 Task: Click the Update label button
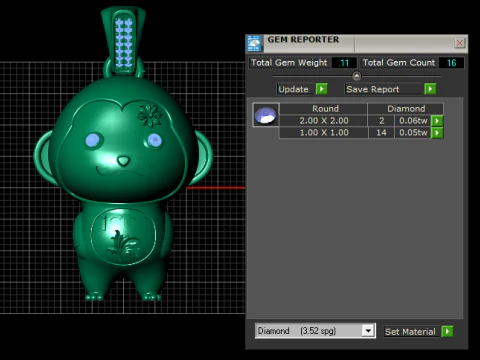[x=294, y=89]
